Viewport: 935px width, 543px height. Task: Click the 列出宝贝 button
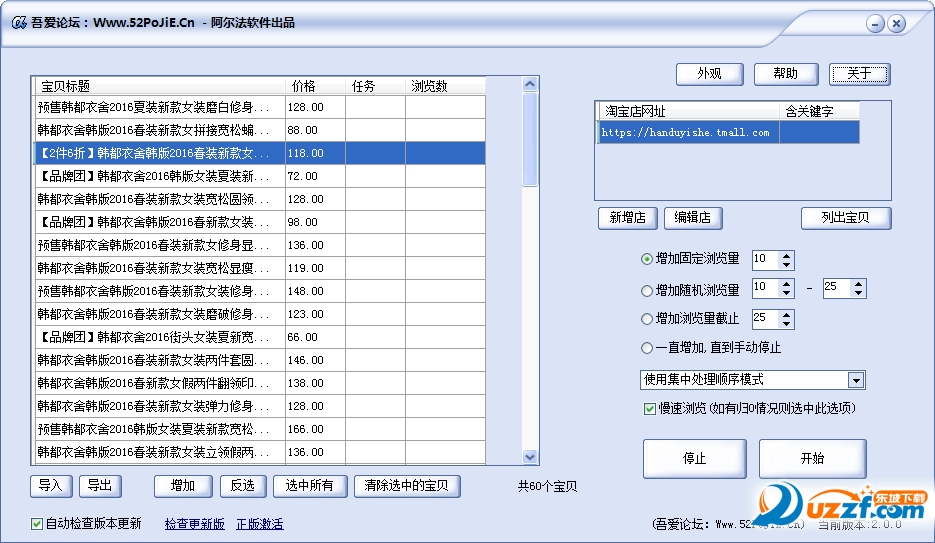click(x=846, y=218)
